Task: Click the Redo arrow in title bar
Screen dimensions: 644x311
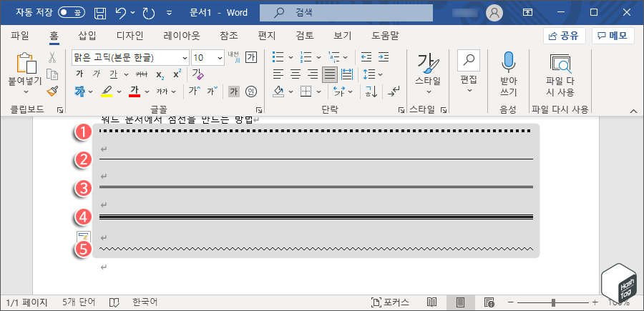Action: tap(148, 13)
